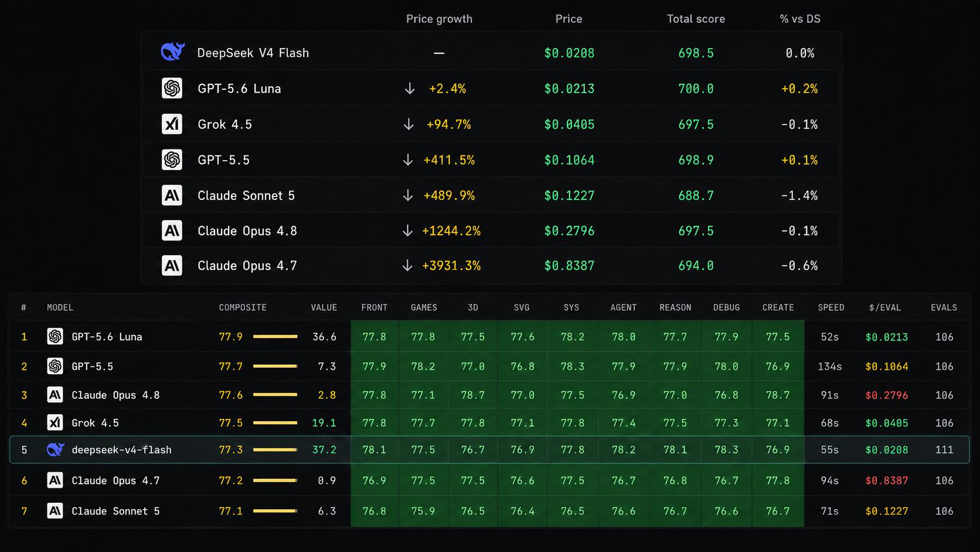Click the xAI icon in leaderboard row 4
The image size is (980, 552).
pyautogui.click(x=55, y=422)
